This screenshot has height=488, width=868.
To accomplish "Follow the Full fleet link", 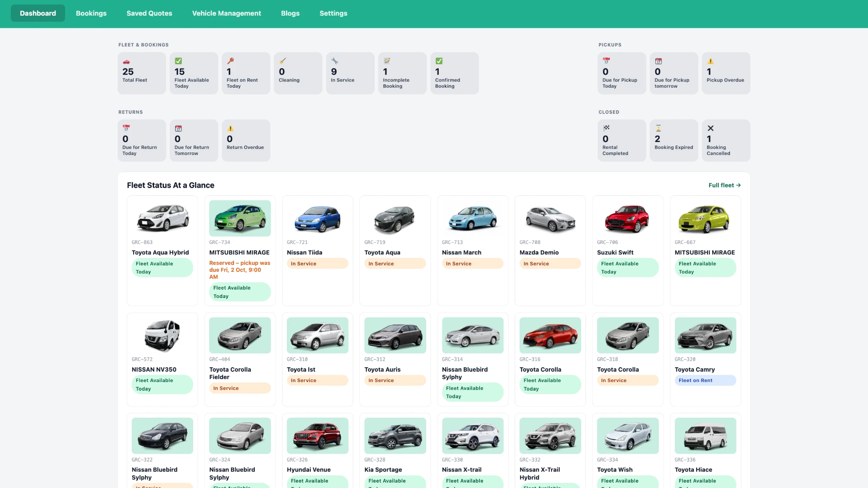I will coord(724,185).
